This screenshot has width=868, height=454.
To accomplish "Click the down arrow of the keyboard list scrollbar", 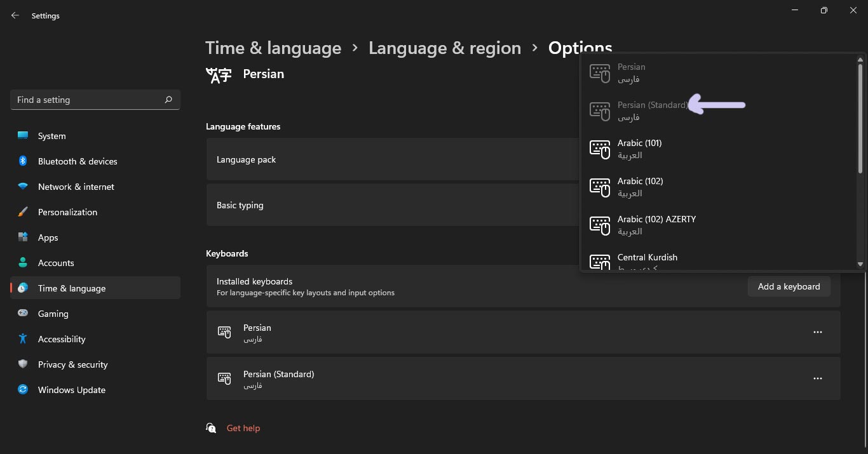I will click(x=860, y=264).
